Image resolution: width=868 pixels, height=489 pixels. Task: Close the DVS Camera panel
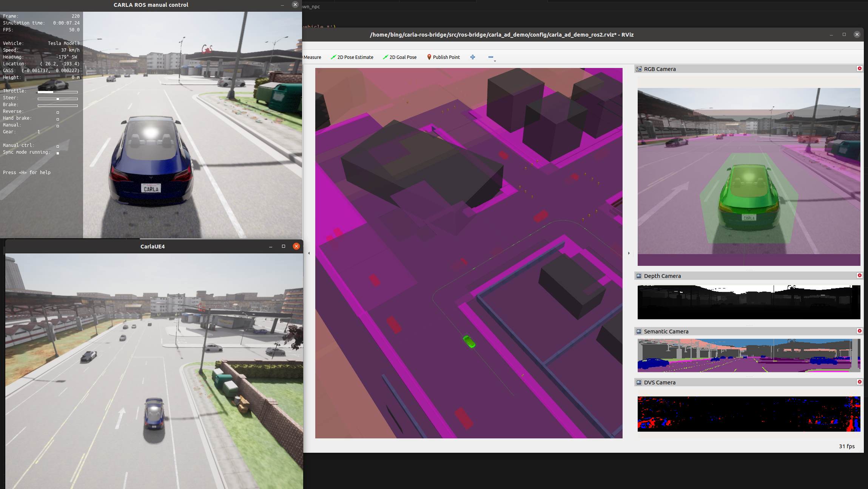859,382
